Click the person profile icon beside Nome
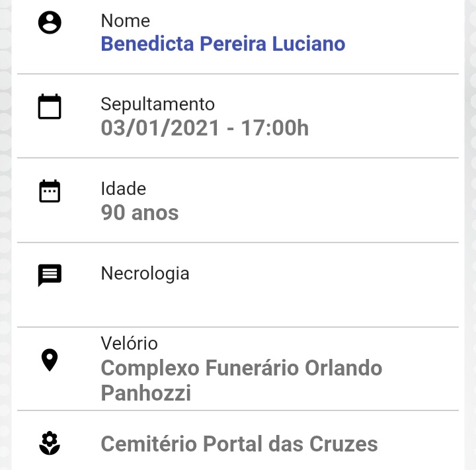 coord(50,22)
